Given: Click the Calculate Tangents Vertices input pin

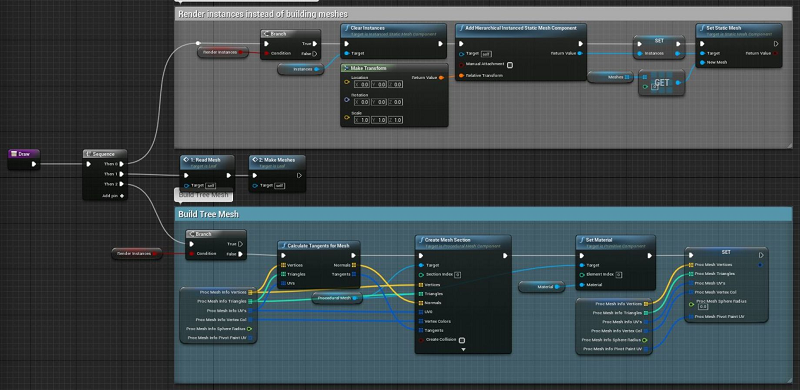Looking at the screenshot, I should point(284,265).
